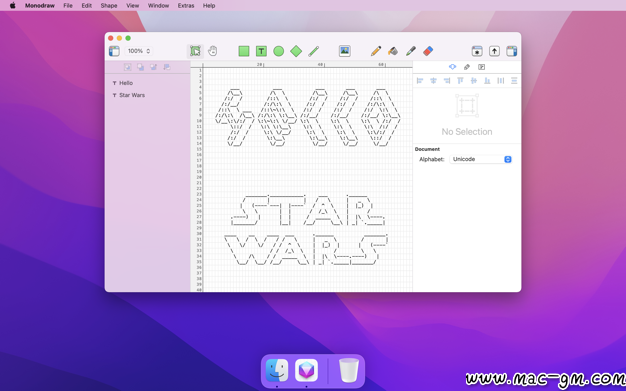The width and height of the screenshot is (626, 391).
Task: Open the Window menu
Action: pyautogui.click(x=158, y=6)
